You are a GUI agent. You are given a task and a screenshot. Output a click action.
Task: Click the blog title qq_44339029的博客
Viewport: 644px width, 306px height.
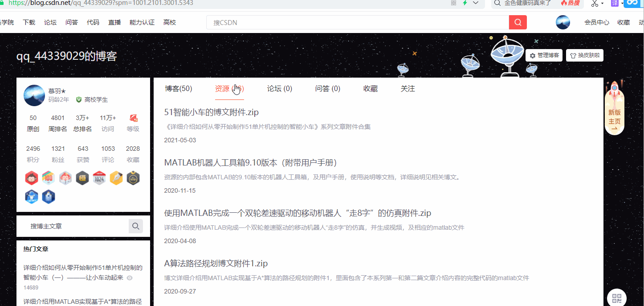[67, 56]
